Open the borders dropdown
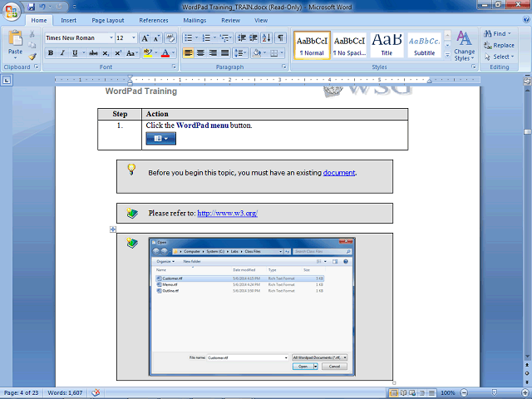 [282, 53]
